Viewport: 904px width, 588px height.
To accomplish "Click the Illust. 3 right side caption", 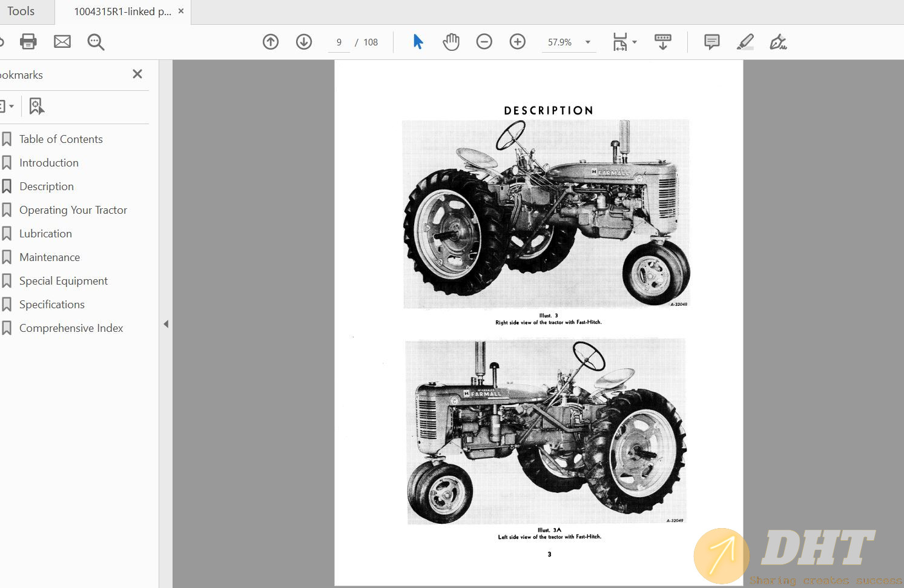I will click(549, 319).
